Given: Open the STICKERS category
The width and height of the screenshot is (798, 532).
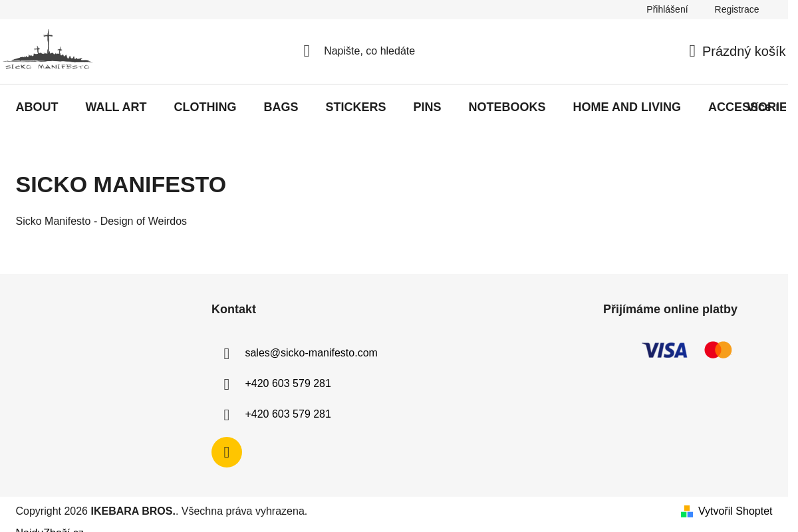Looking at the screenshot, I should pos(356,107).
